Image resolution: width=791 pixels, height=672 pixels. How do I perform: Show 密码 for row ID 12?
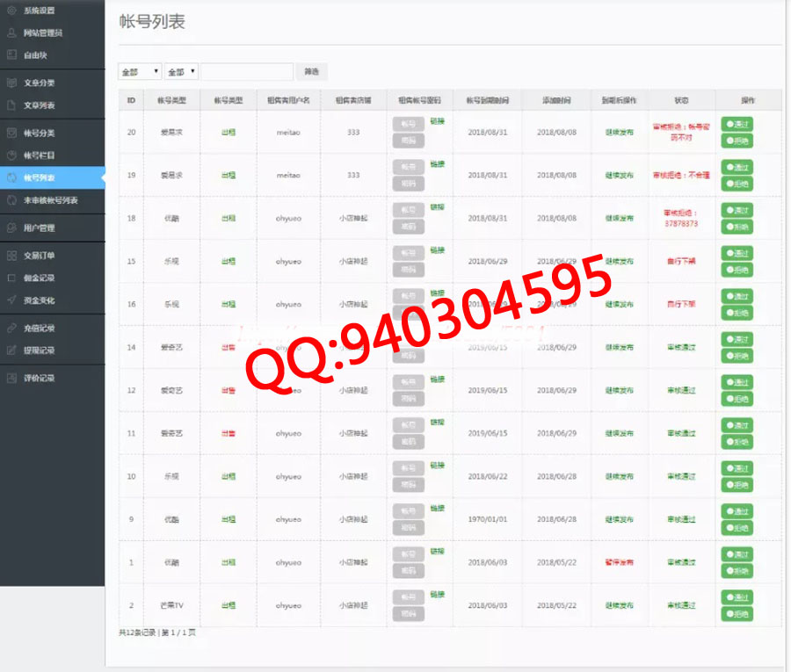[408, 398]
